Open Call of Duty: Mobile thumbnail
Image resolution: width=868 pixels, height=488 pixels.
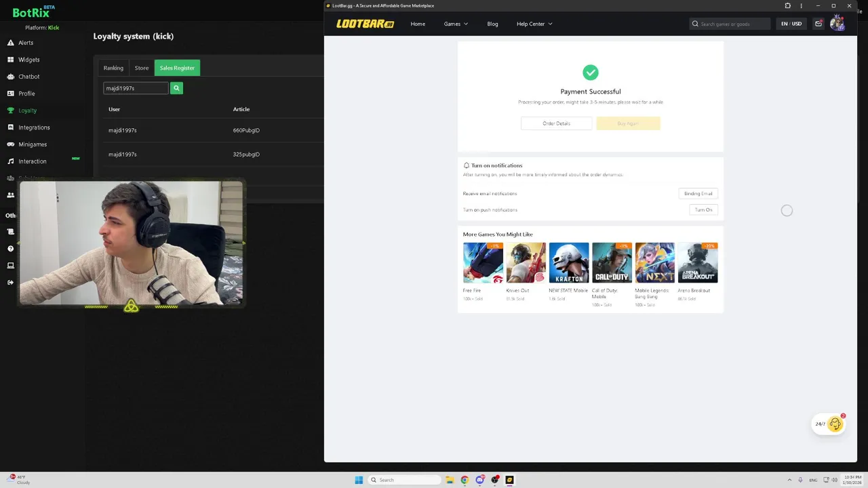click(x=612, y=263)
